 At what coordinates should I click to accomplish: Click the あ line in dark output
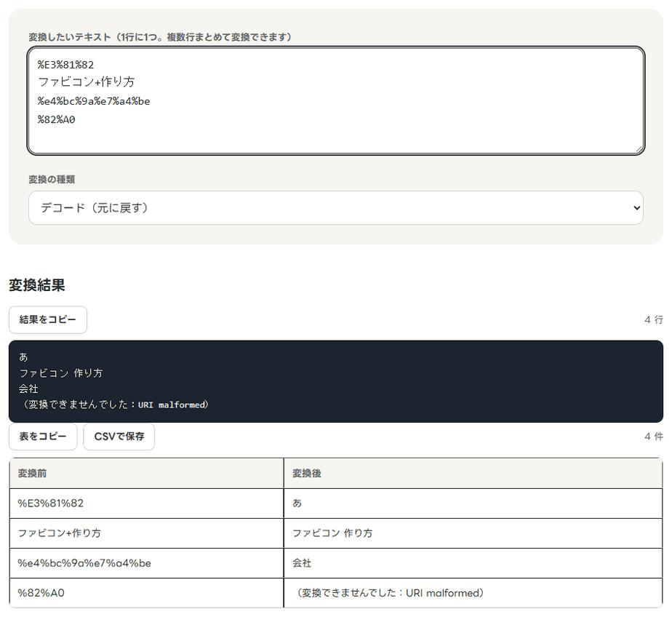click(x=23, y=357)
